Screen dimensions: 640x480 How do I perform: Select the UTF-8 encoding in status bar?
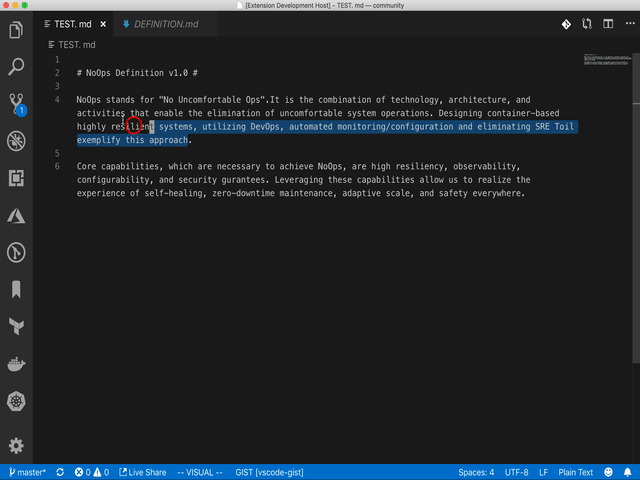[x=516, y=472]
